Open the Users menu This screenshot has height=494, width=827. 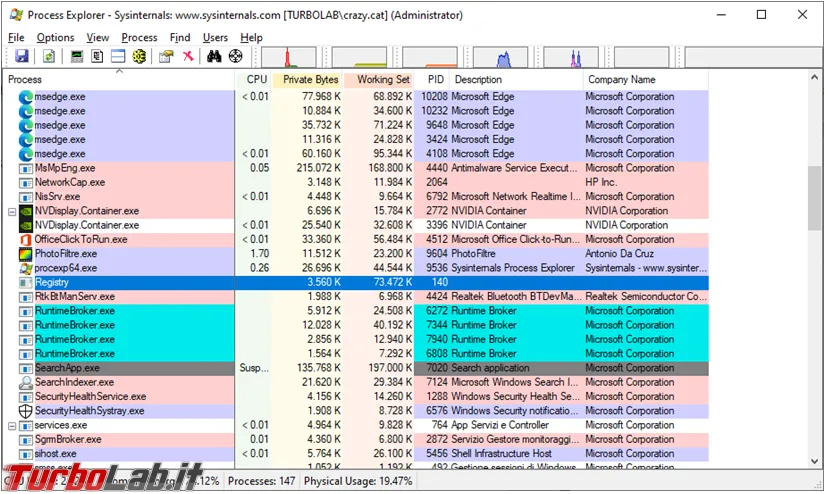click(215, 37)
